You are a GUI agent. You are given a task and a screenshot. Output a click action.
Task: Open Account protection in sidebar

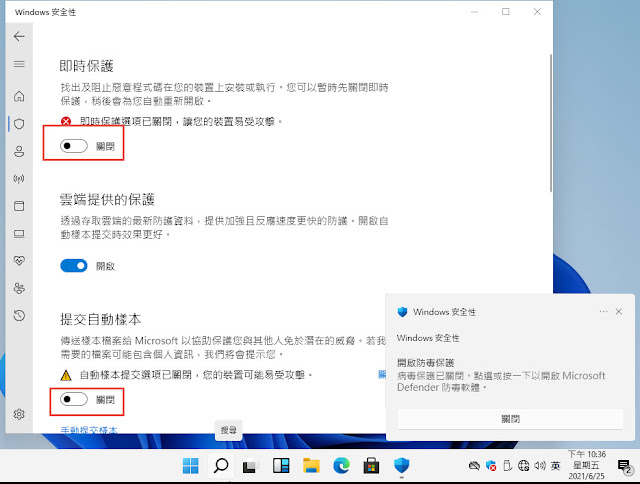19,151
